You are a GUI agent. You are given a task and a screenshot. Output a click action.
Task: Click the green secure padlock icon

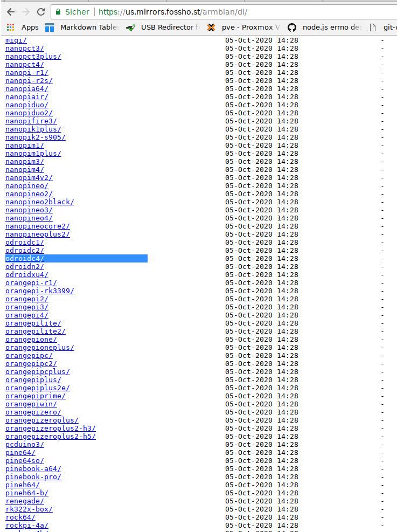point(58,12)
